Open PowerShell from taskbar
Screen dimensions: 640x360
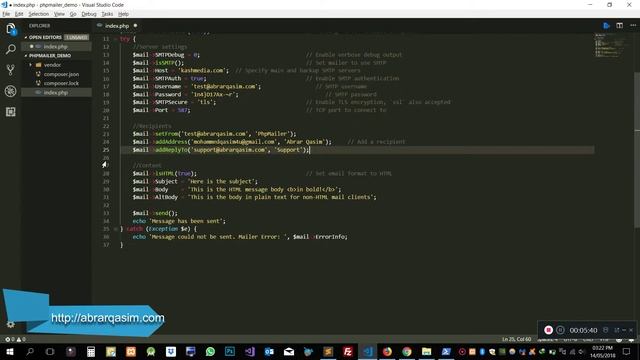(x=446, y=351)
